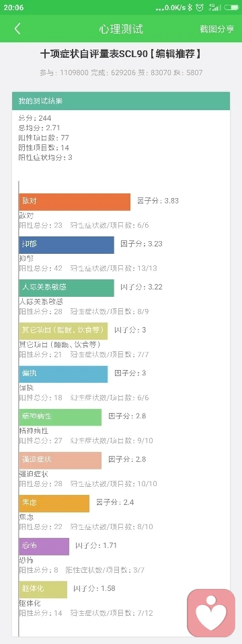The image size is (242, 644).
Task: Tap the 4G signal strength icon
Action: 214,7
